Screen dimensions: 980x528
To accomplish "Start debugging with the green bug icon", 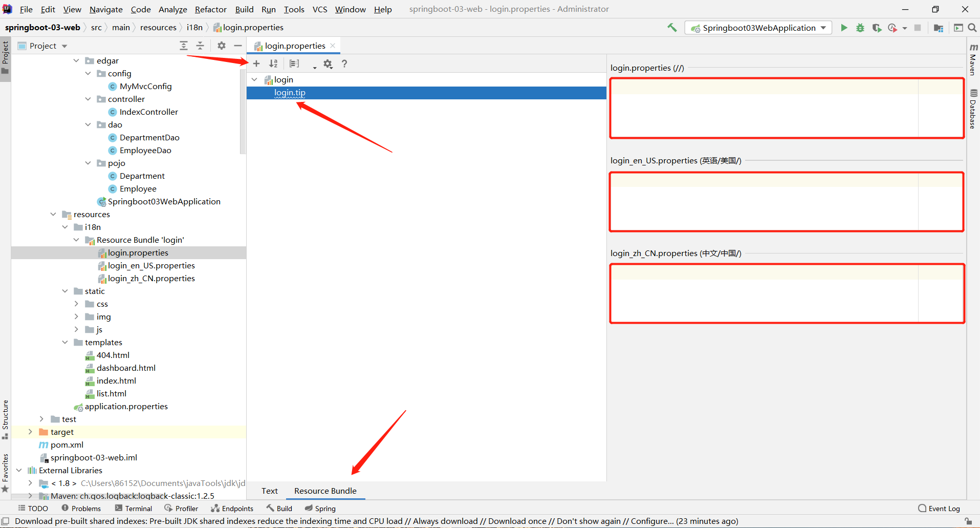I will (x=860, y=28).
